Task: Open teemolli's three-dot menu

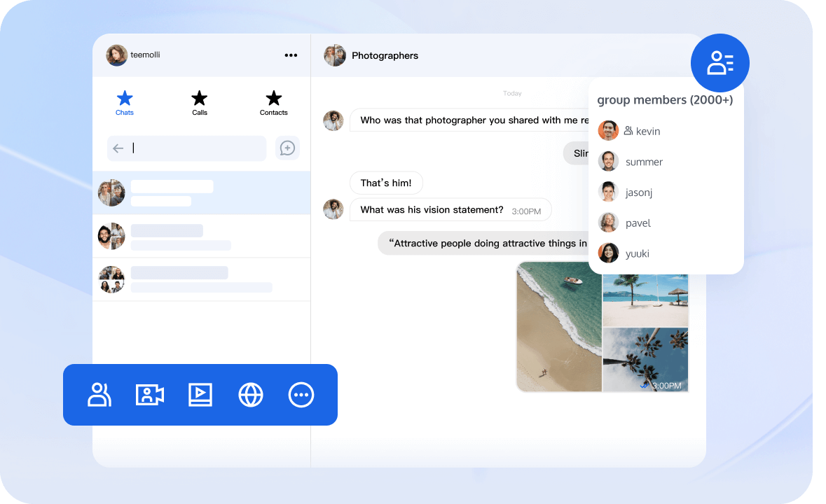Action: pos(291,55)
